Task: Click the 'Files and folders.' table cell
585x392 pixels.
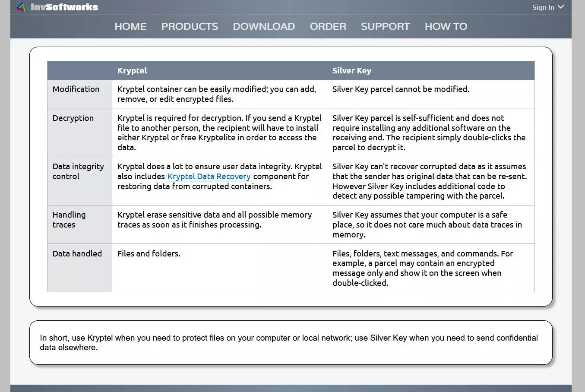Action: [x=149, y=254]
